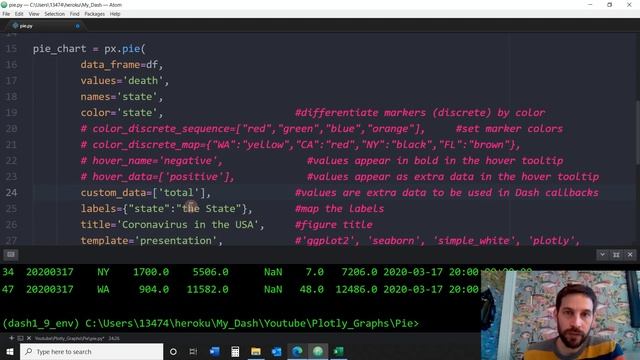
Task: Click the webcam video overlay
Action: (x=560, y=315)
